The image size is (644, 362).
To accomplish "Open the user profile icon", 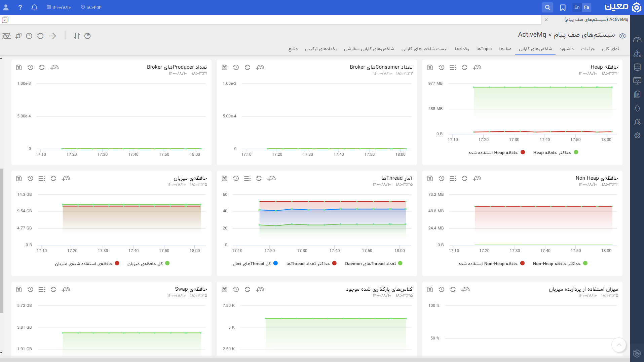I will point(6,7).
